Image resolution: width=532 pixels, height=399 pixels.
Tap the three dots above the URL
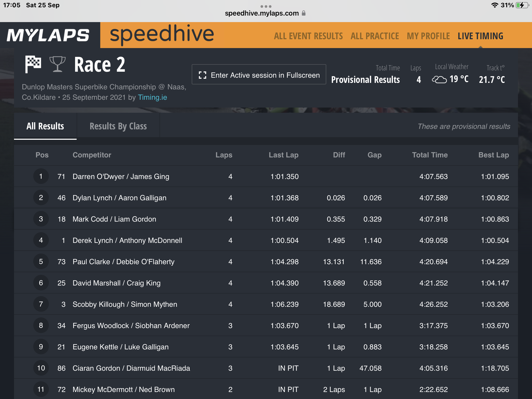click(266, 6)
